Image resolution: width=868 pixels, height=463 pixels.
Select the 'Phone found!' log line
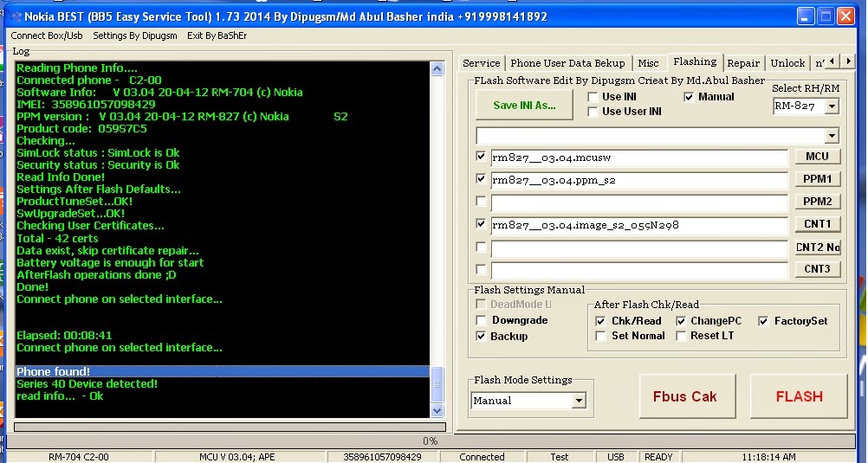(x=222, y=372)
